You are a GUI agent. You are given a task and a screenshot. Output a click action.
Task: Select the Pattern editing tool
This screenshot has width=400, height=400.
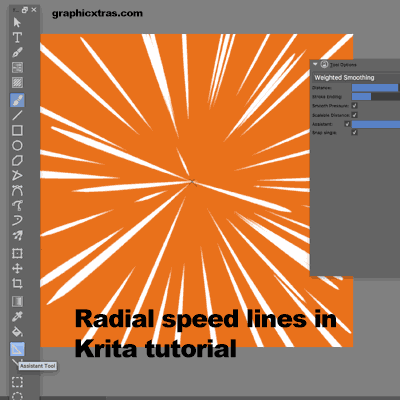tap(17, 82)
